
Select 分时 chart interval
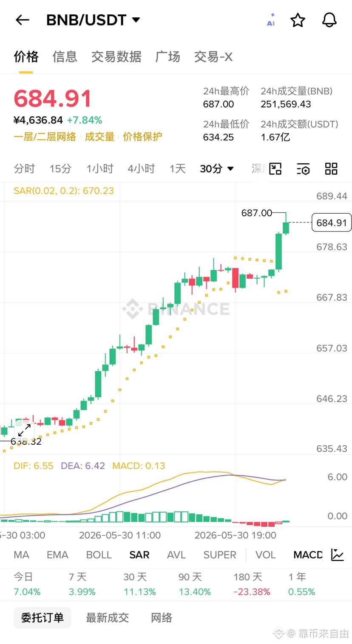[24, 169]
